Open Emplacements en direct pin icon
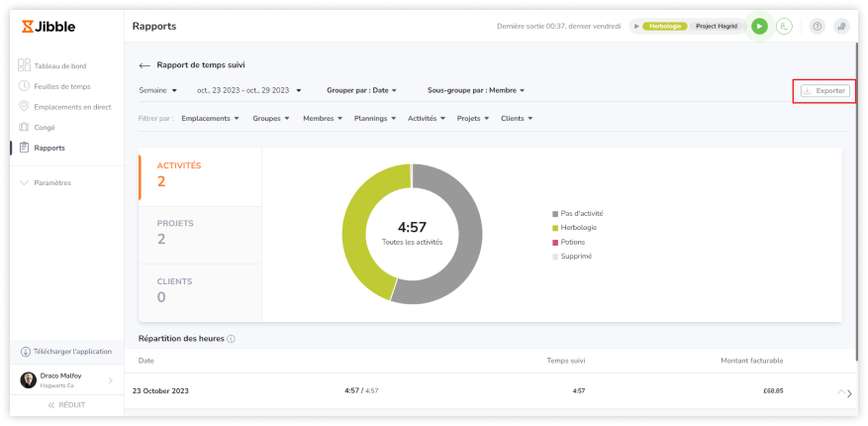The image size is (868, 426). (x=24, y=106)
